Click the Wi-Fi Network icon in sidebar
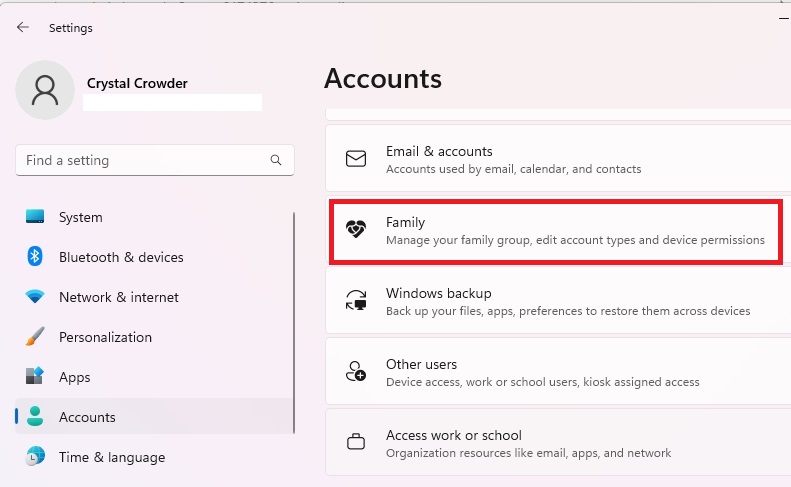The width and height of the screenshot is (791, 487). pyautogui.click(x=35, y=296)
